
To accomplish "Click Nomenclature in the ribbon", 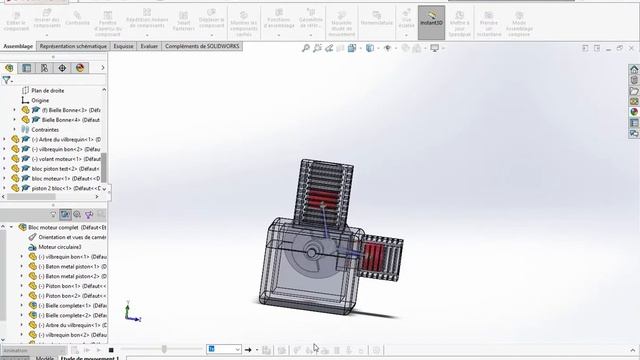I will [376, 19].
